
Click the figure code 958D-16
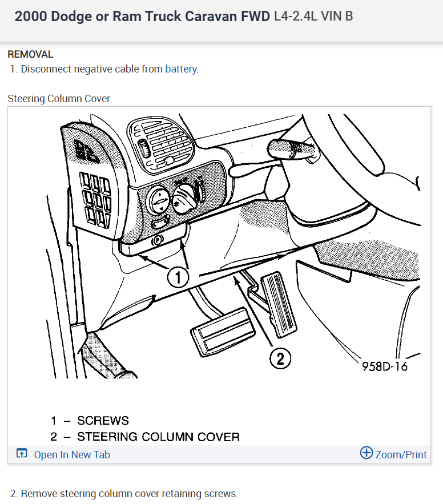coord(385,366)
